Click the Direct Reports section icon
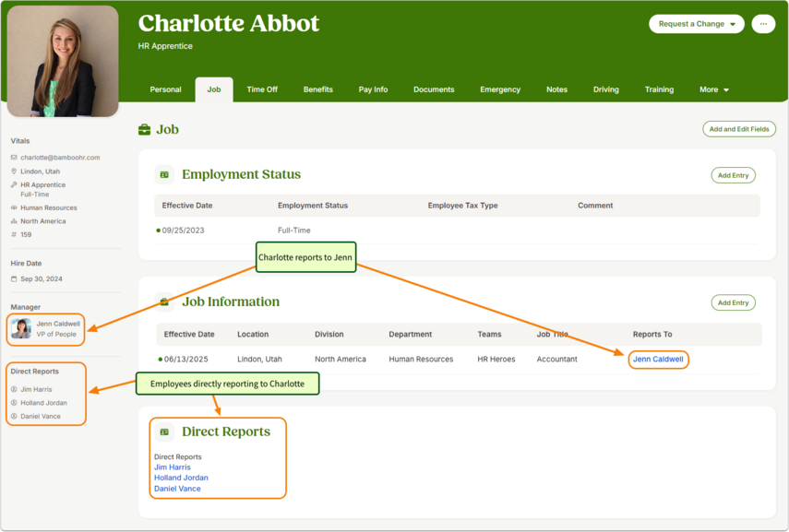The height and width of the screenshot is (532, 789). (x=164, y=432)
